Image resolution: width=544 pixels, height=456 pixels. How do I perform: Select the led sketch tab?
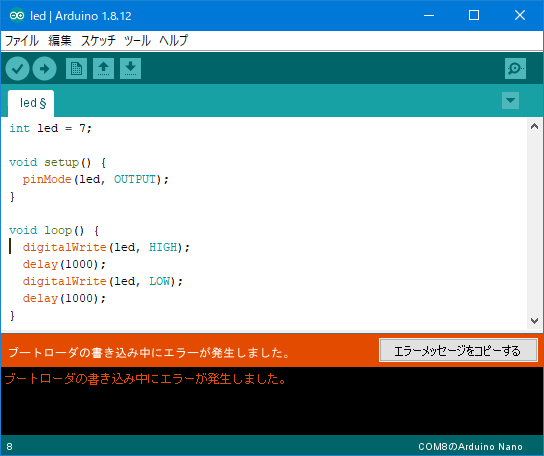click(31, 103)
